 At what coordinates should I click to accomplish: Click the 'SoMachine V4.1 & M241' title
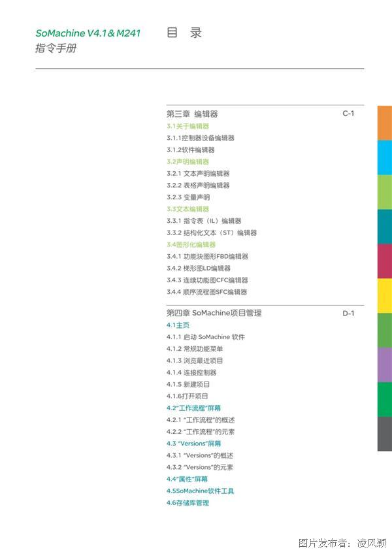coord(88,33)
